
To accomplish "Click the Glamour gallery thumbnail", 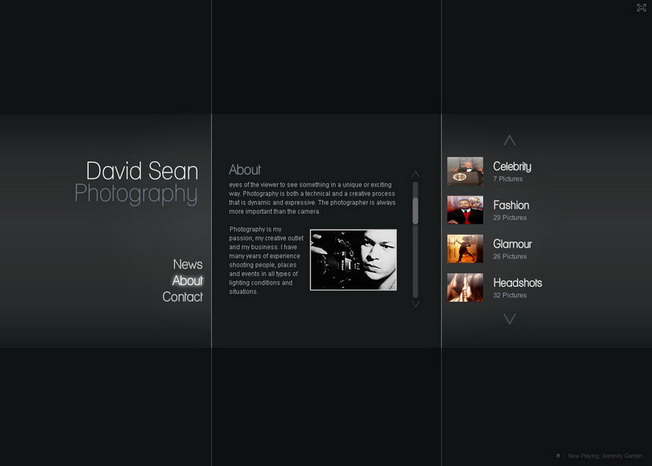I will point(465,249).
